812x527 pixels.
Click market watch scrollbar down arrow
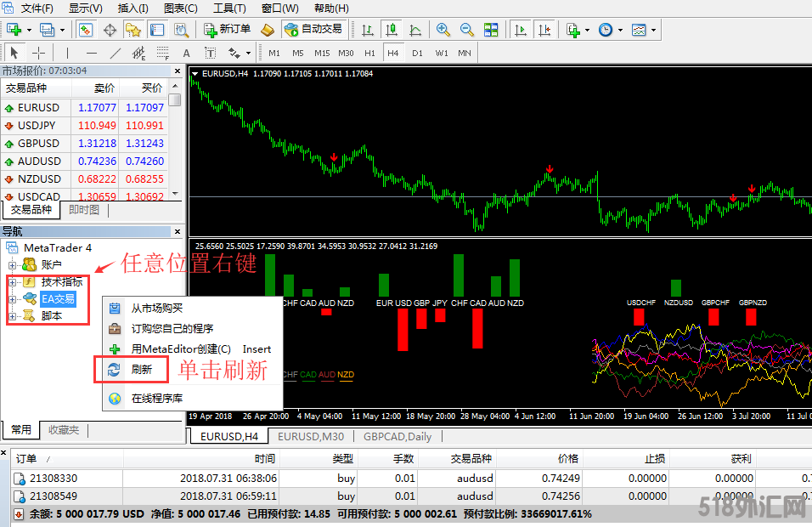(176, 194)
